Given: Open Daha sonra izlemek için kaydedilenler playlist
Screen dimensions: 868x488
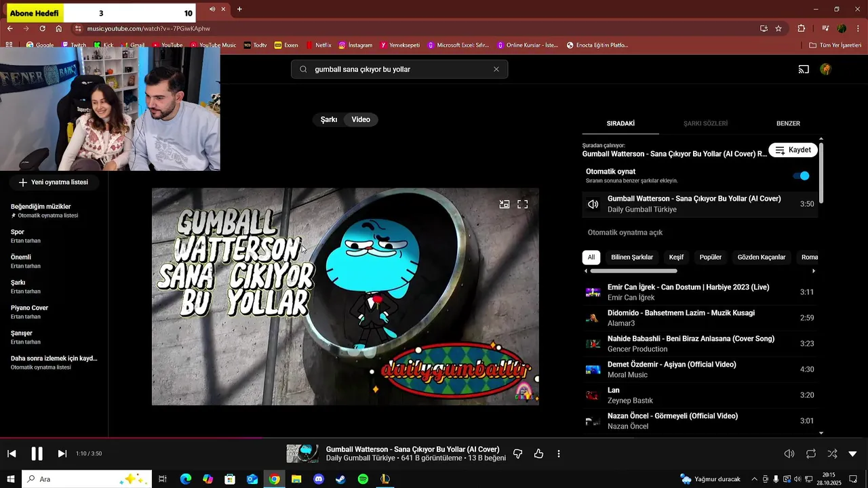Looking at the screenshot, I should click(x=54, y=362).
